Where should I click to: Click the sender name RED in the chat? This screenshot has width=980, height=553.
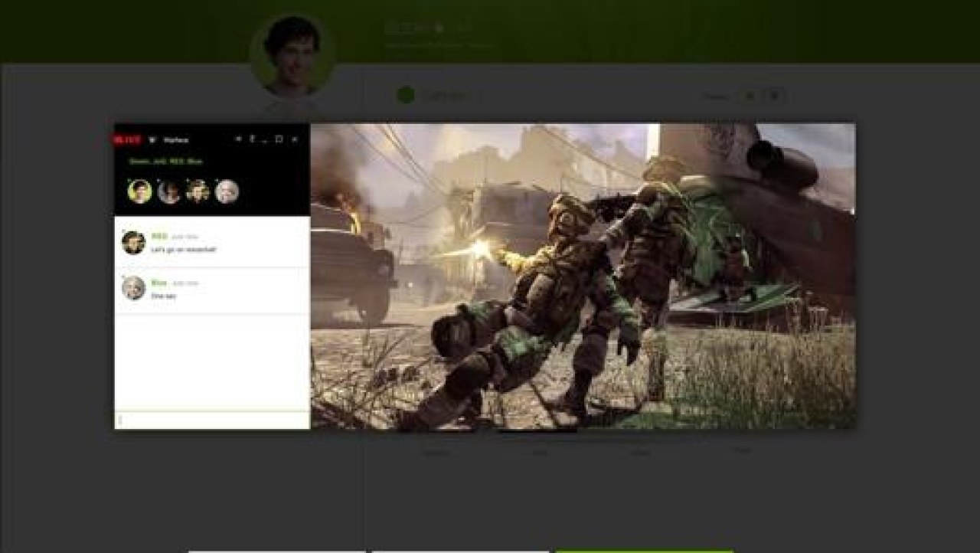pos(159,236)
